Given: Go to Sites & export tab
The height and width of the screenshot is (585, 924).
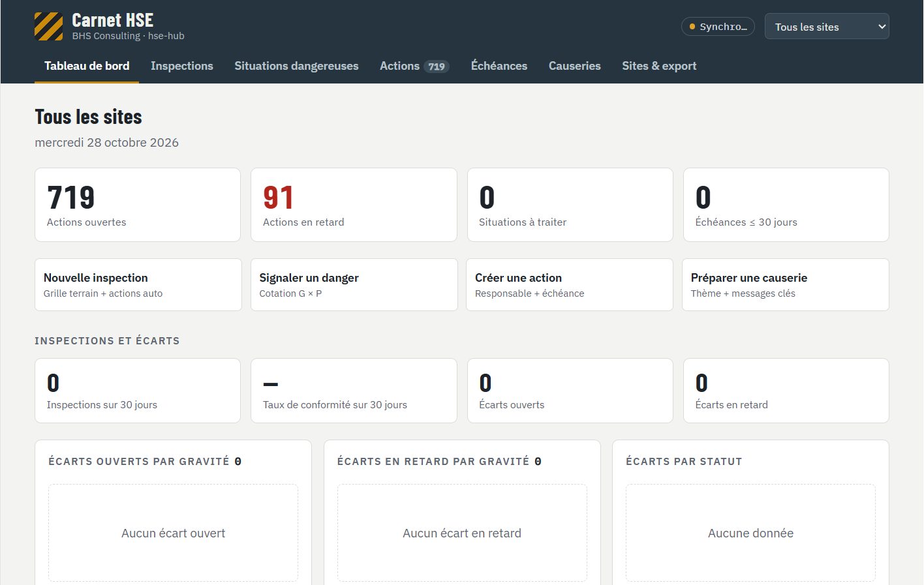Looking at the screenshot, I should (x=659, y=66).
